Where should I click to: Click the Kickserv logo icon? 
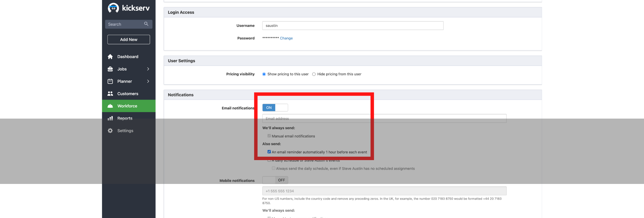[113, 8]
